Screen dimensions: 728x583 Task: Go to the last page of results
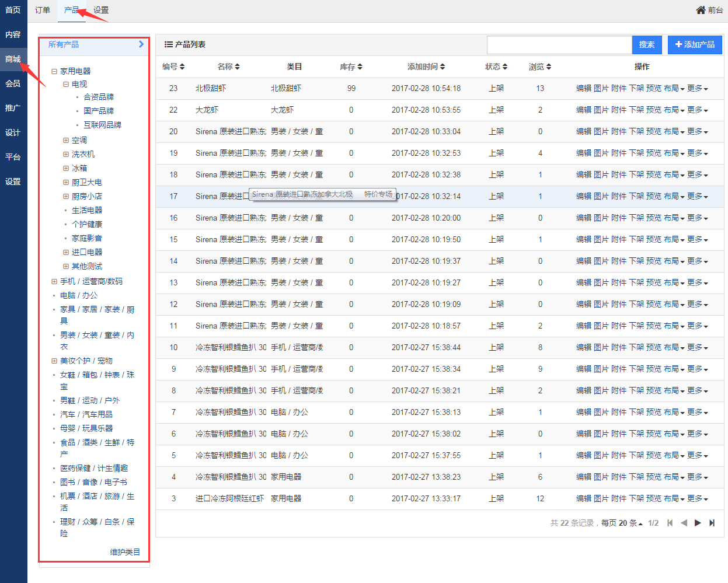point(712,523)
